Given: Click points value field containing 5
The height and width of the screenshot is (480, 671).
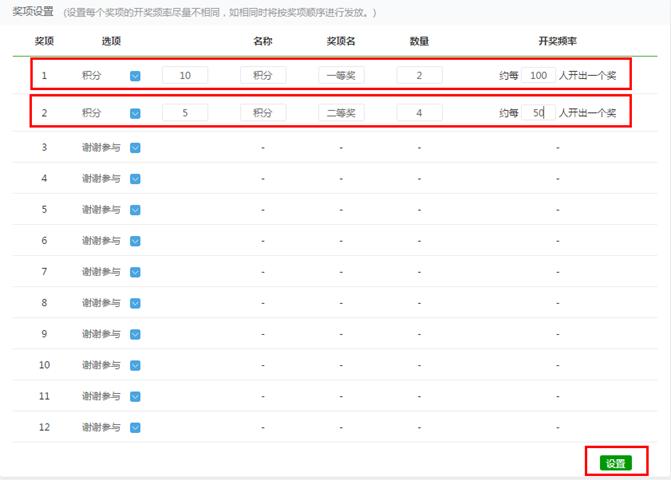Looking at the screenshot, I should coord(185,114).
